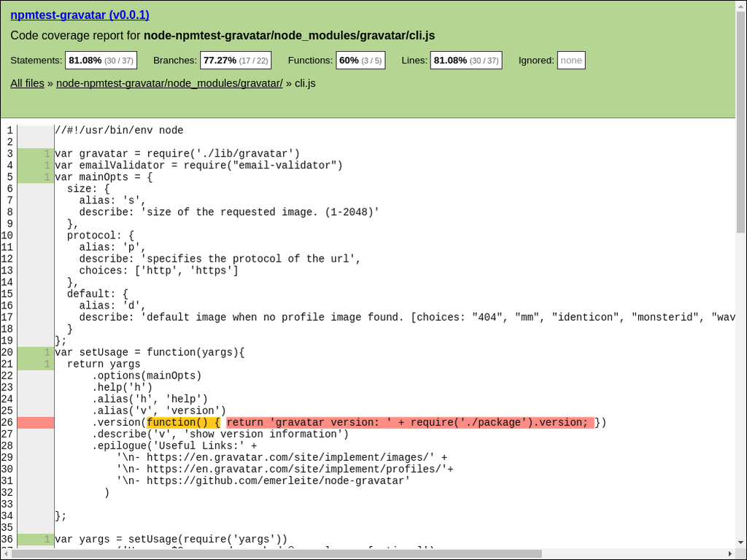Screen dimensions: 747x560
Task: Click the horizontal scrollbar left arrow
Action: point(6,553)
